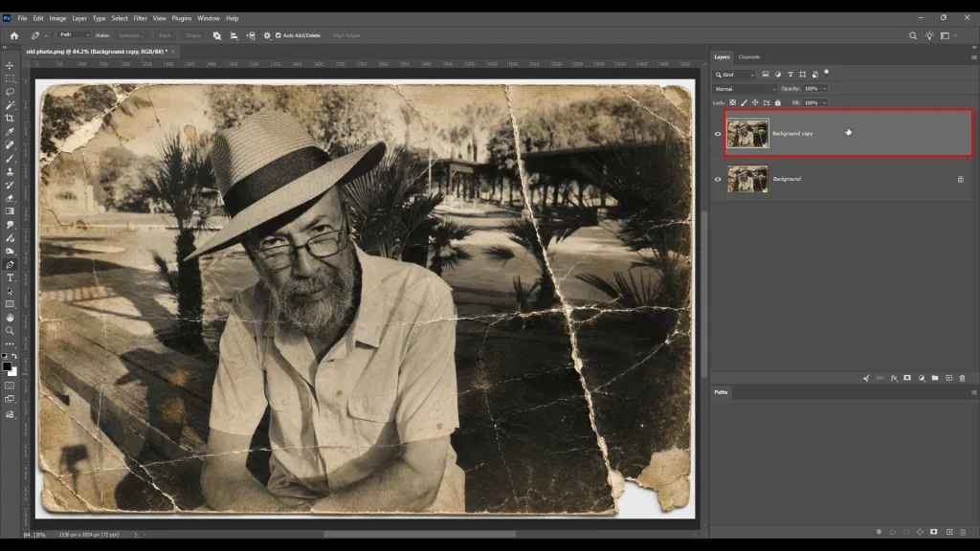Select the Gradient tool
The image size is (980, 551).
(10, 211)
